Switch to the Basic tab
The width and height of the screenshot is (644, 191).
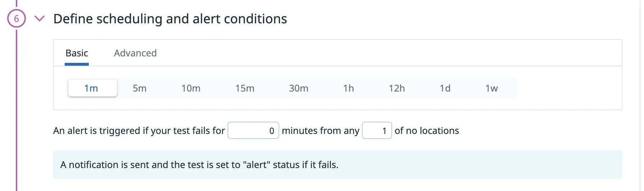point(77,53)
